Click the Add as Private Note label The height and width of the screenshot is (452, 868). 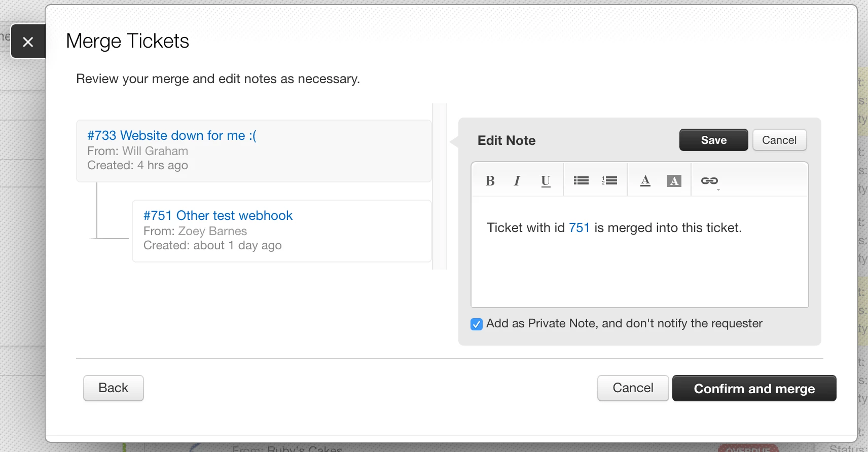click(624, 323)
